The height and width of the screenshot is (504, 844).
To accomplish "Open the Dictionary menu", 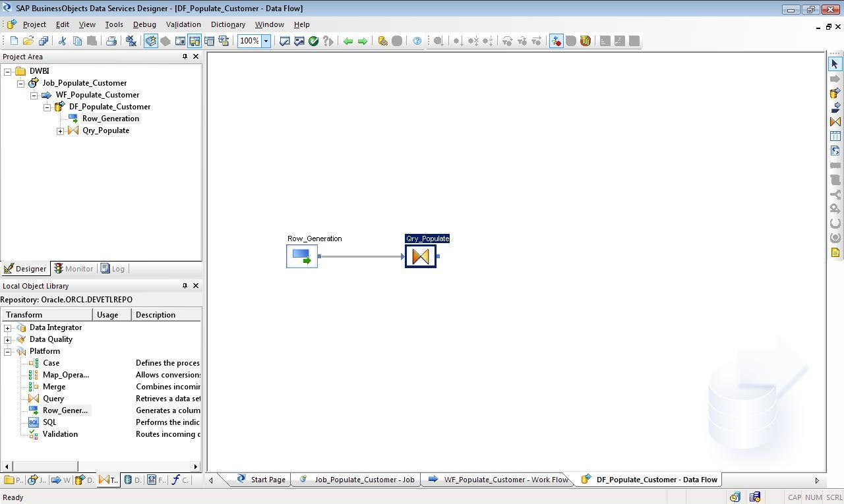I will 228,24.
